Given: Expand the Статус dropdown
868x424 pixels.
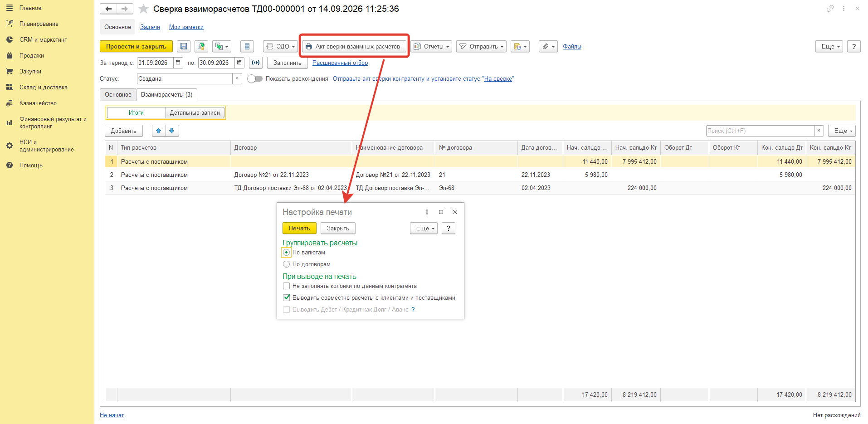Looking at the screenshot, I should (x=237, y=78).
